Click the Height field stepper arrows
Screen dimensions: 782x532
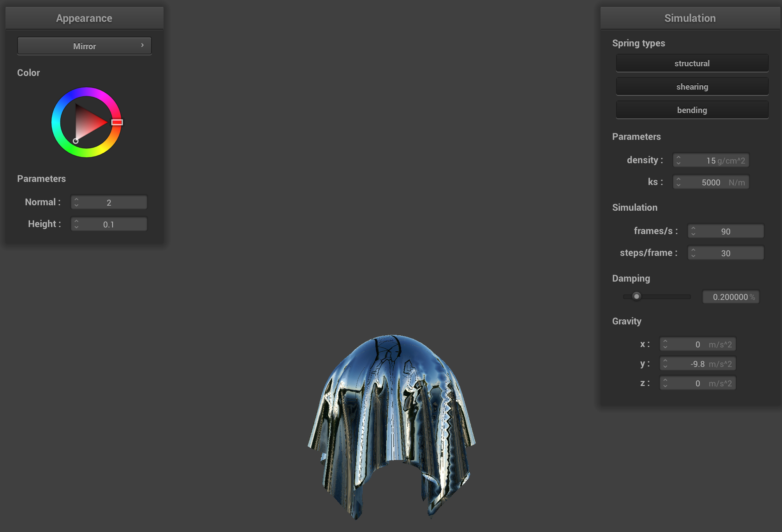point(77,224)
